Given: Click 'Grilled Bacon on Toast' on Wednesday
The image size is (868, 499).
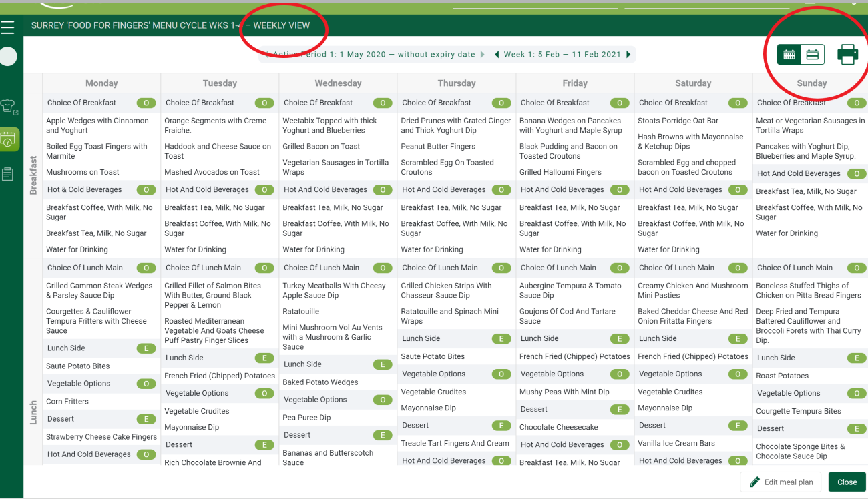Looking at the screenshot, I should 321,147.
